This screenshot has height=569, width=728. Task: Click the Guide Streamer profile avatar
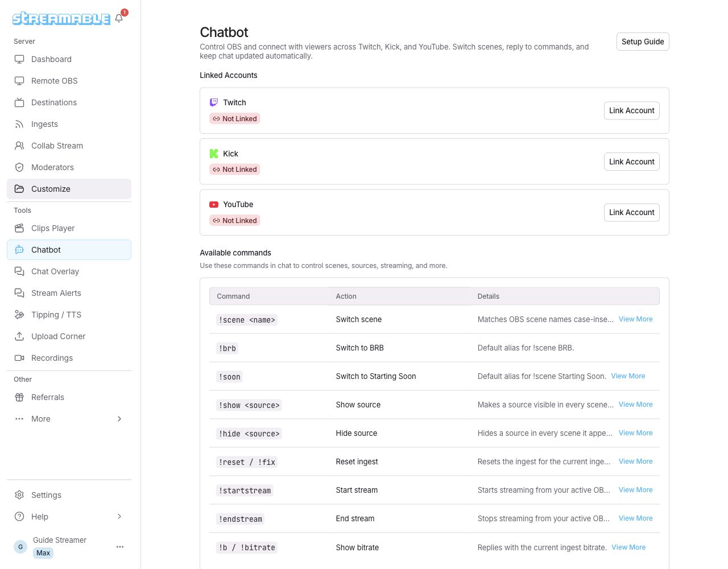click(20, 547)
